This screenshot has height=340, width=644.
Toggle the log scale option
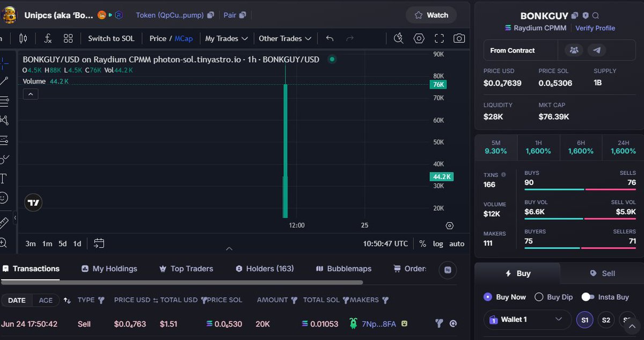[438, 243]
